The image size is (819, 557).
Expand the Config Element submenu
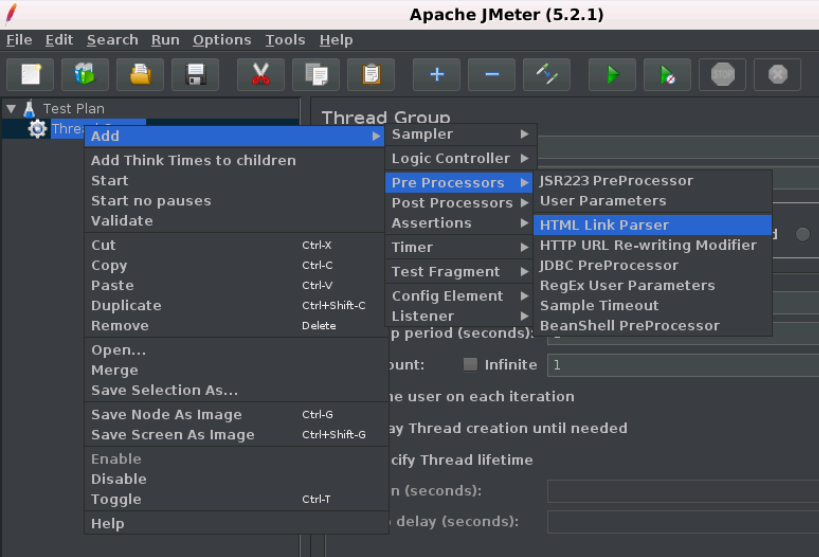tap(461, 296)
